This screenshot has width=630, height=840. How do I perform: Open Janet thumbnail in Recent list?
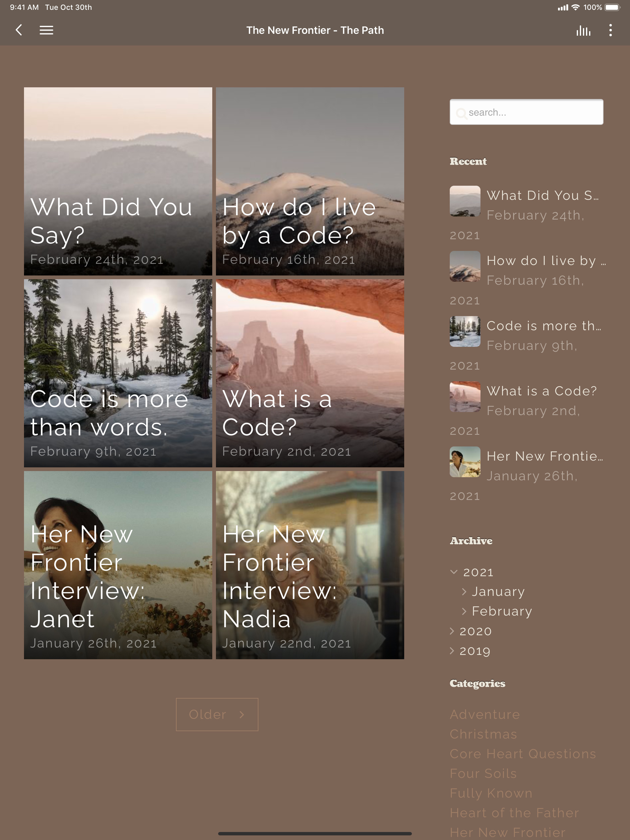[465, 462]
